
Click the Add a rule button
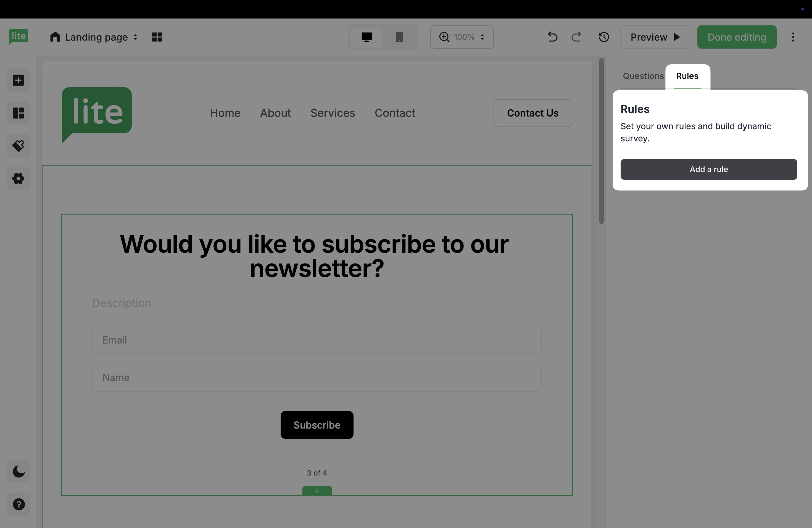(709, 169)
